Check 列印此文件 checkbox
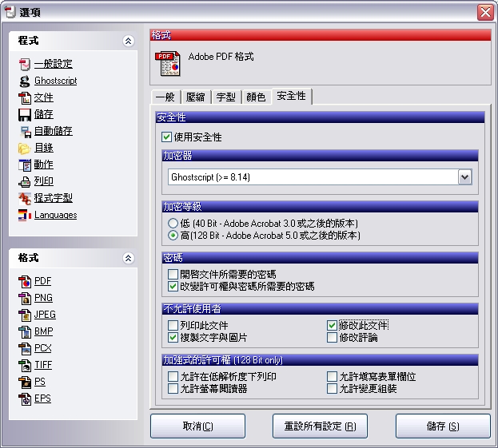This screenshot has height=448, width=498. click(173, 325)
